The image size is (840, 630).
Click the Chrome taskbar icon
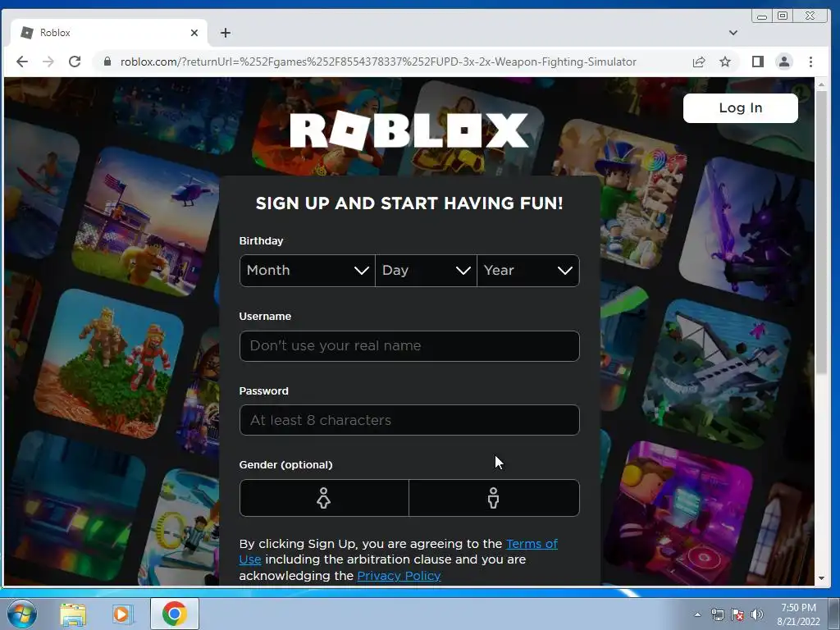pyautogui.click(x=174, y=614)
